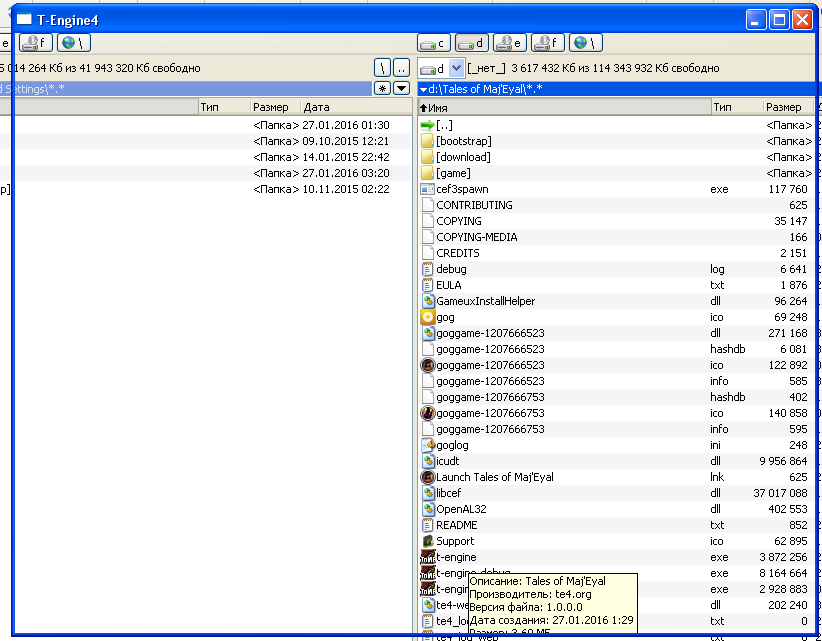Go up with left panel '..' button
This screenshot has width=822, height=641.
[401, 68]
